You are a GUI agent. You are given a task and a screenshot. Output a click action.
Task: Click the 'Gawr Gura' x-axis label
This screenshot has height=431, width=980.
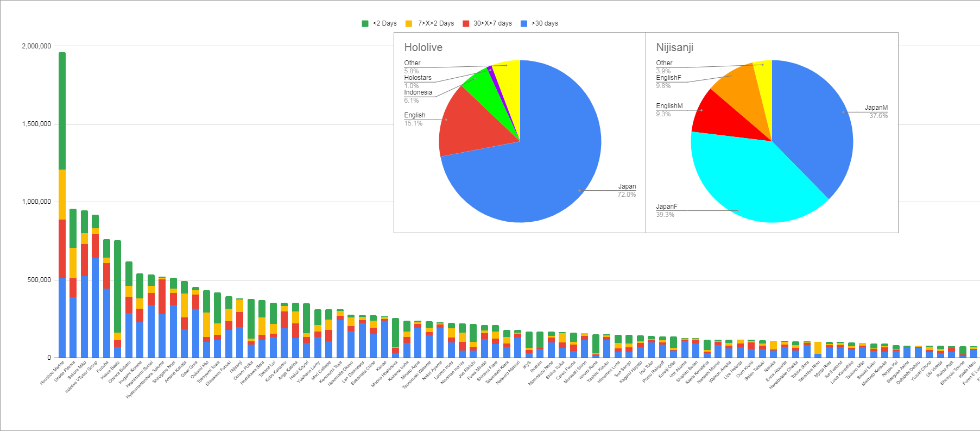[x=189, y=370]
